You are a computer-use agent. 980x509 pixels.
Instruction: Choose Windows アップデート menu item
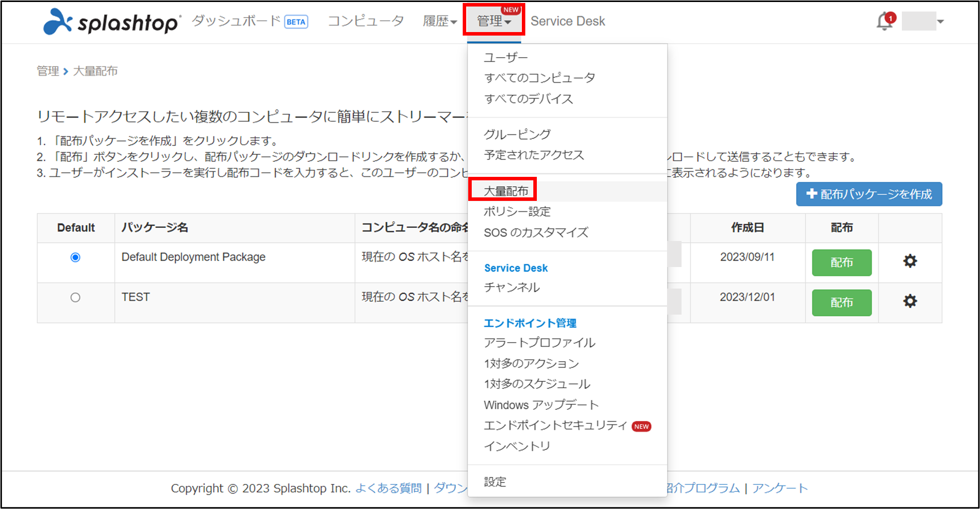pyautogui.click(x=541, y=405)
